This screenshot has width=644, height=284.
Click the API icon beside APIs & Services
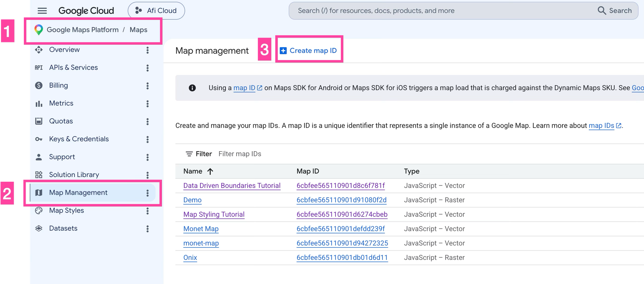pos(39,68)
